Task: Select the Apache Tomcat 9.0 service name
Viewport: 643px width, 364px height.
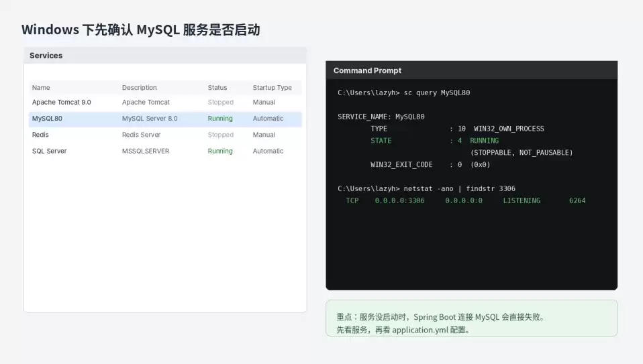Action: (62, 103)
